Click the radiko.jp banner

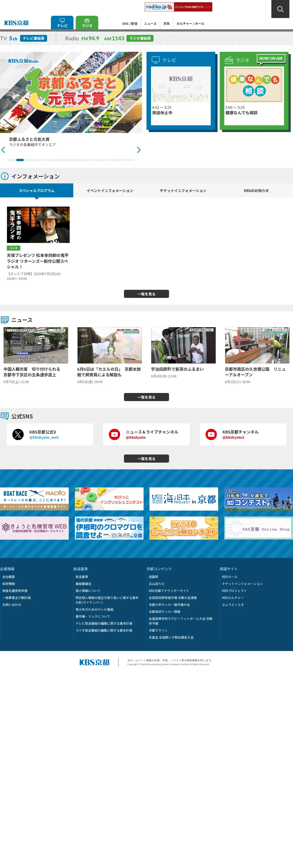click(178, 7)
